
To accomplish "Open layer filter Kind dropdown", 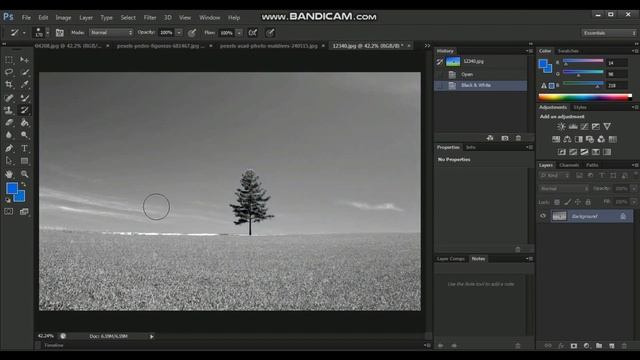I will click(555, 176).
